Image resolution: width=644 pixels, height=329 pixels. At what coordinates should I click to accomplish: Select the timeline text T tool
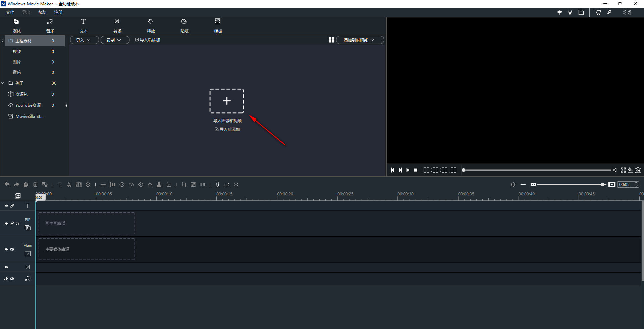pos(60,184)
